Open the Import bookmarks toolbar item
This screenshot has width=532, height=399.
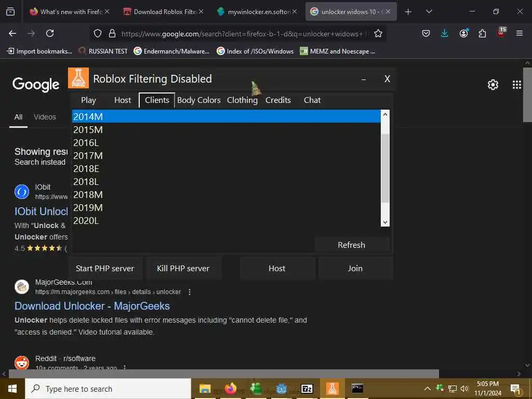coord(39,51)
